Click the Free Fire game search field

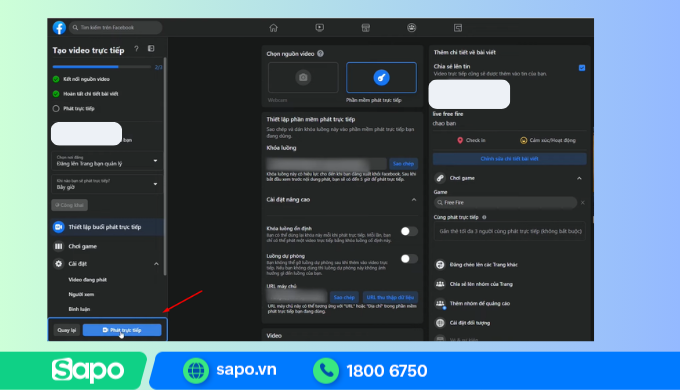pyautogui.click(x=506, y=203)
